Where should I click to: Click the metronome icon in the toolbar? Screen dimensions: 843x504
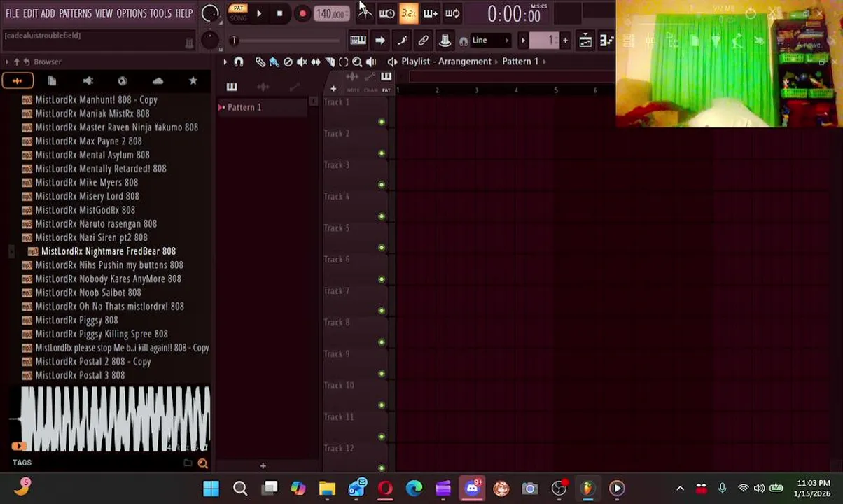click(x=365, y=13)
